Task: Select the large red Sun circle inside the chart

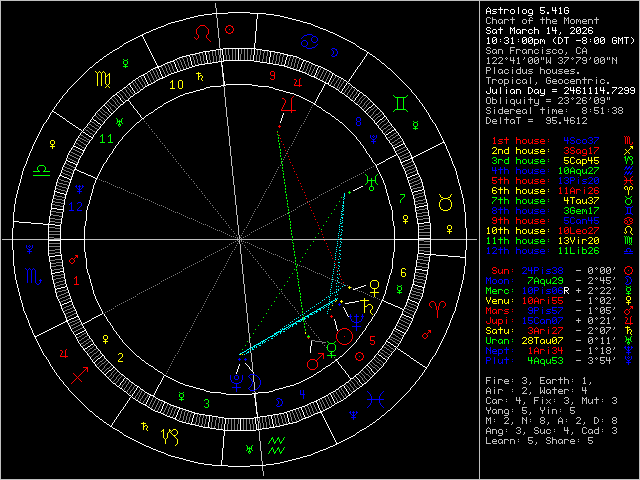Action: (x=344, y=336)
